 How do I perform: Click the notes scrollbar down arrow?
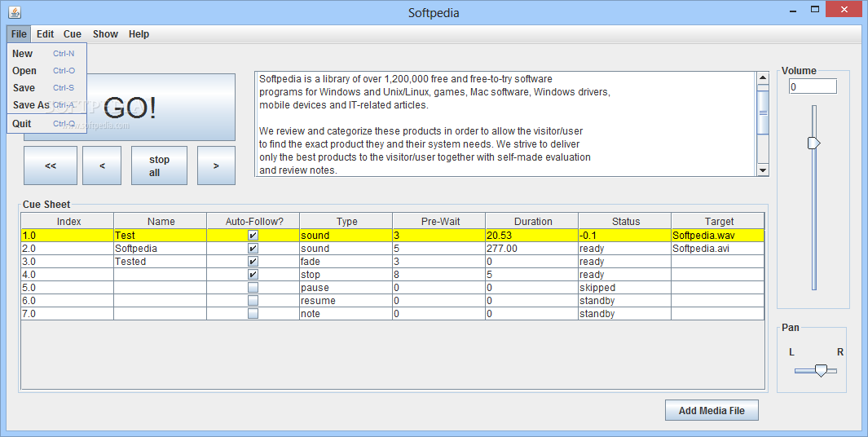point(763,170)
